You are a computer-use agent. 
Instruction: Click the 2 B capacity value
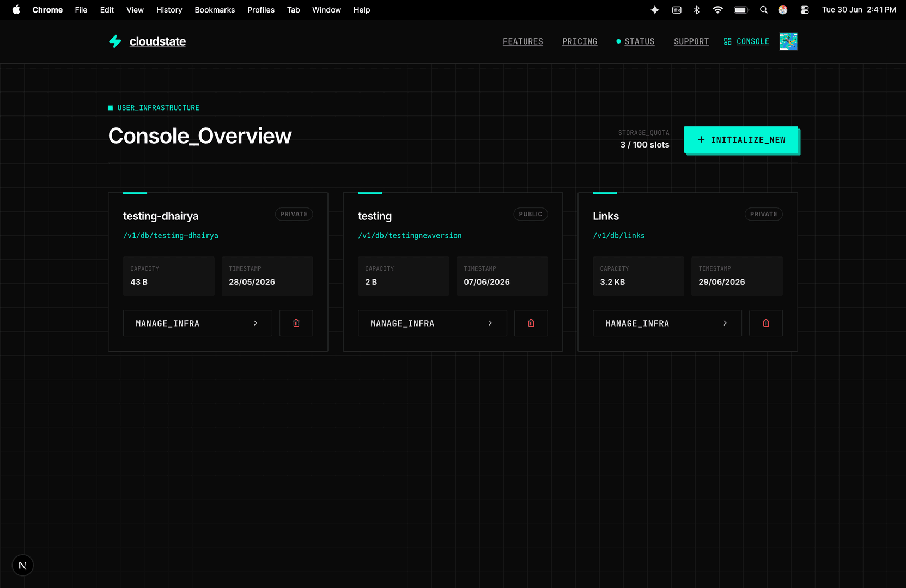(x=371, y=282)
